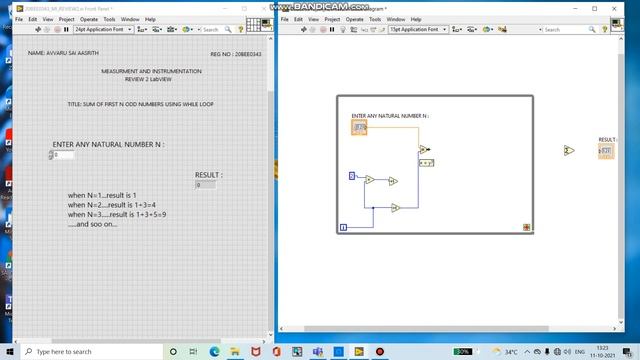Pause execution from the block diagram toolbar
640x360 pixels.
coord(332,29)
